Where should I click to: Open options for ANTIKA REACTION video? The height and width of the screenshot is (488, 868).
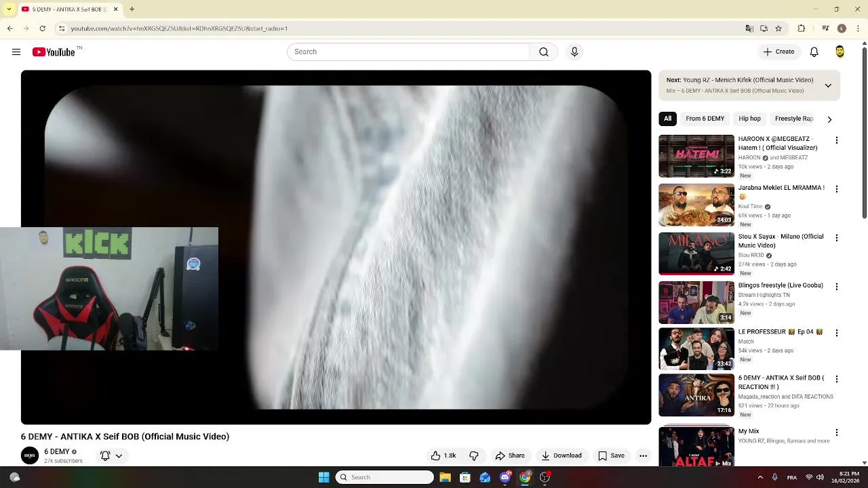(836, 379)
